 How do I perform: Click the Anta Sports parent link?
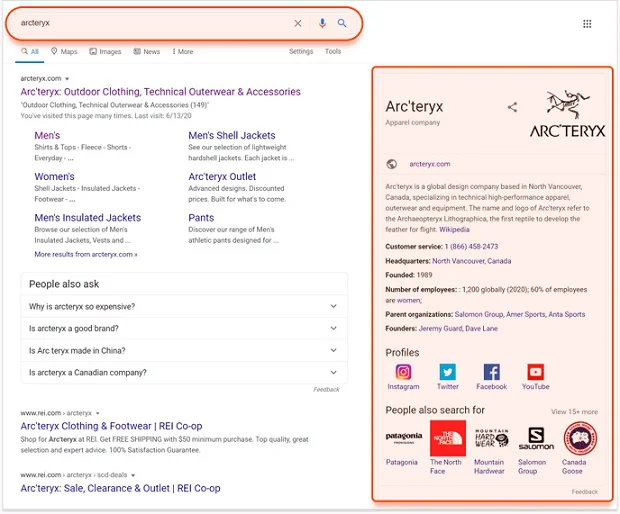tap(567, 314)
